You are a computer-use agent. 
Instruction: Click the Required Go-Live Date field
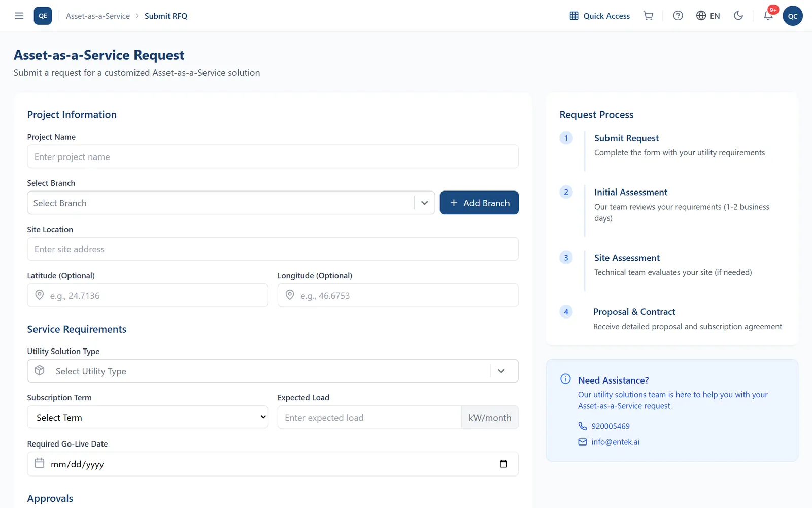pos(273,464)
